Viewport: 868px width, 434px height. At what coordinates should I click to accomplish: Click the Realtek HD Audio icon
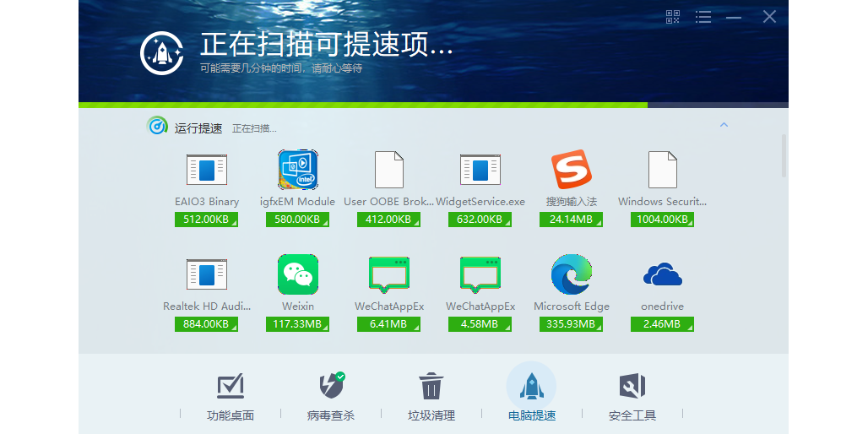(x=207, y=274)
